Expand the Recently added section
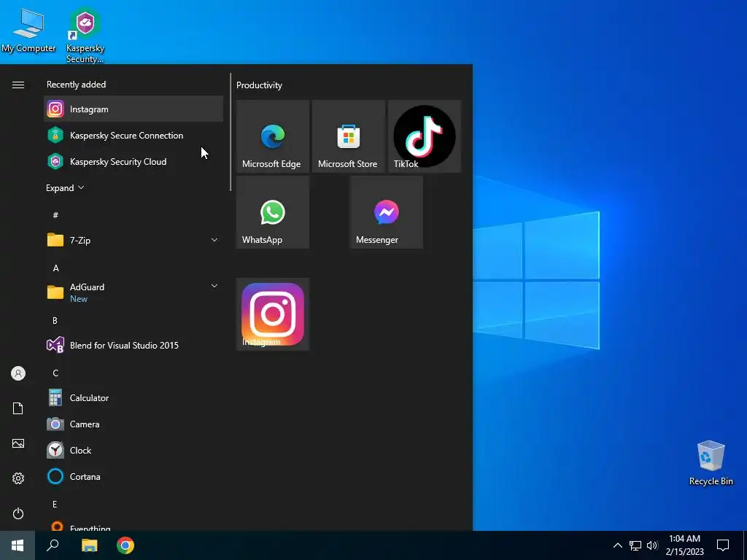Screen dimensions: 747x560 (65, 187)
